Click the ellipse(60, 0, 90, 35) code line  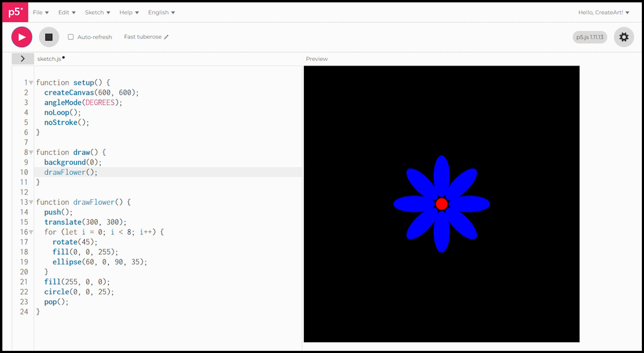[x=100, y=262]
